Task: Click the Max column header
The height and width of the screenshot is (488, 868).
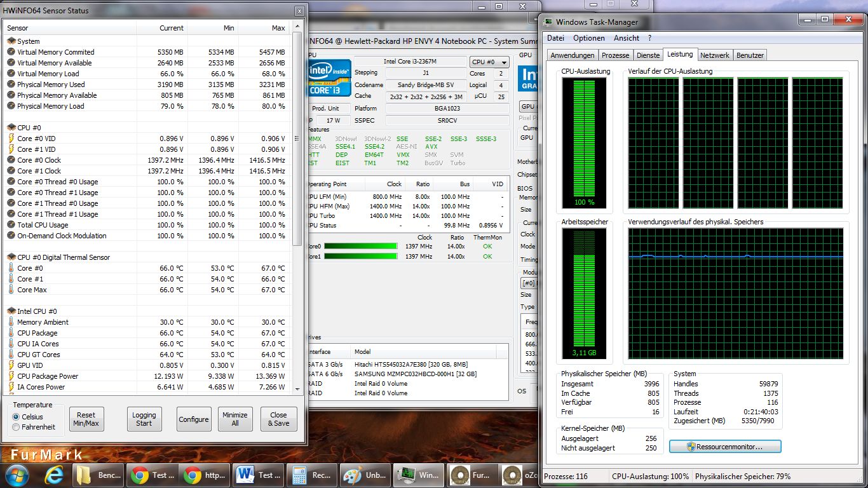Action: coord(264,28)
